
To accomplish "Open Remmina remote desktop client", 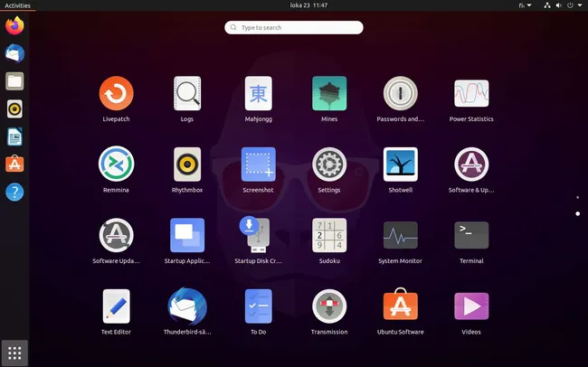I will coord(116,165).
